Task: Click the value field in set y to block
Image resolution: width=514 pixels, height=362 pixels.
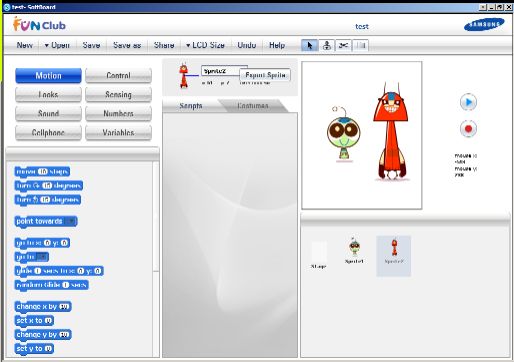Action: (x=48, y=348)
